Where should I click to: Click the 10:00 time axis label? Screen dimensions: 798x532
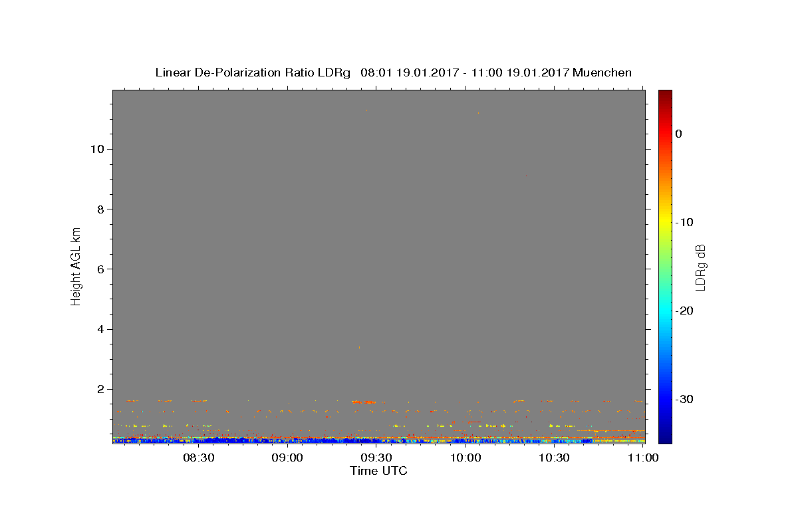465,458
